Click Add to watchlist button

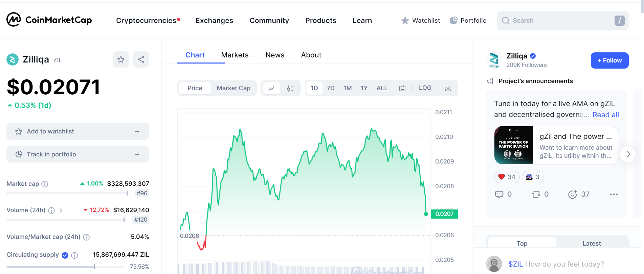pos(78,131)
